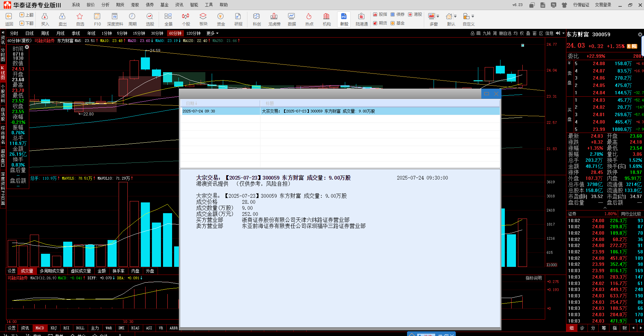Toggle 均 moving average display
Image resolution: width=644 pixels, height=336 pixels.
coord(515,33)
